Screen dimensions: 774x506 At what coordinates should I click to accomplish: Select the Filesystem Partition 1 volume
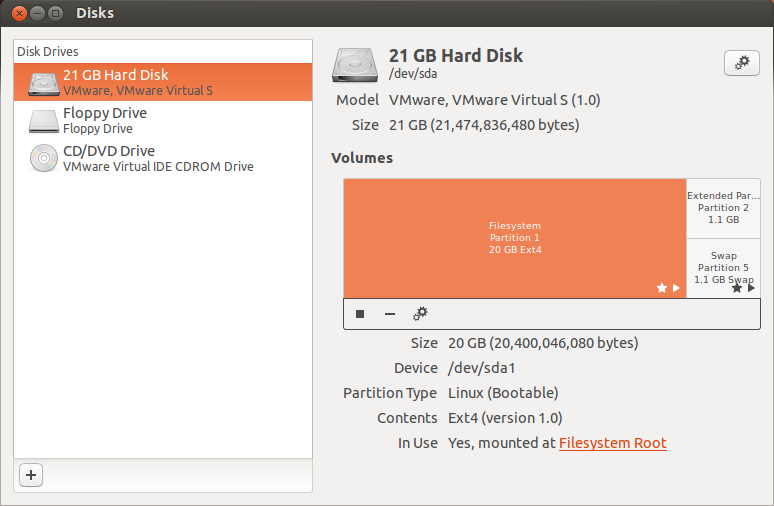tap(514, 237)
